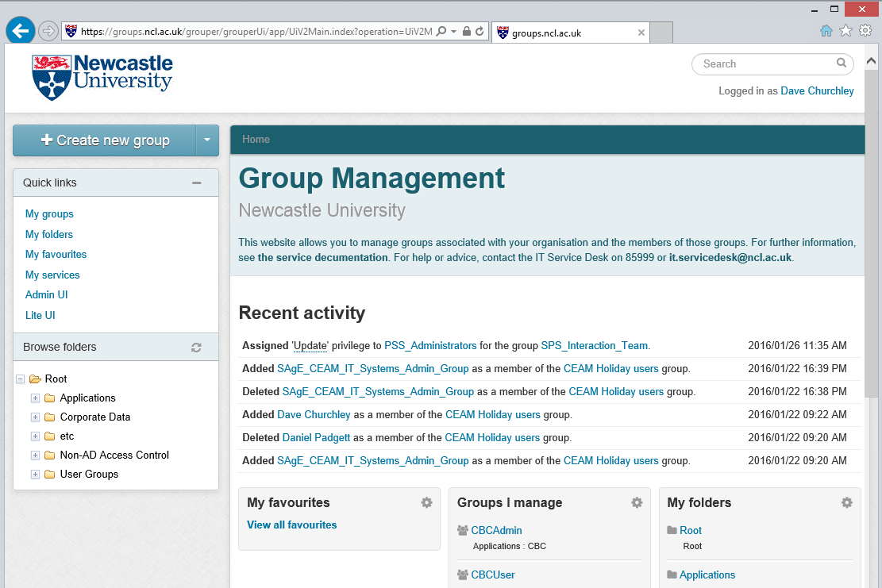Click the Browse folders refresh icon
This screenshot has height=588, width=882.
[196, 348]
